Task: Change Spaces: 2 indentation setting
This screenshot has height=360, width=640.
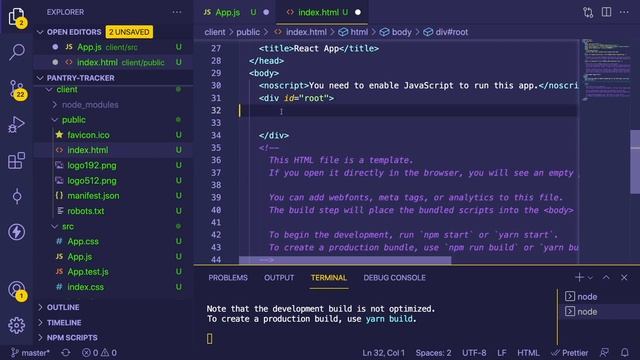Action: (x=433, y=353)
